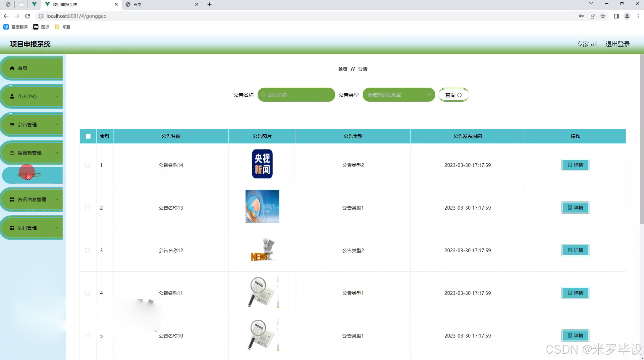Click the 公告名称 search input field
Image resolution: width=644 pixels, height=360 pixels.
(x=296, y=95)
